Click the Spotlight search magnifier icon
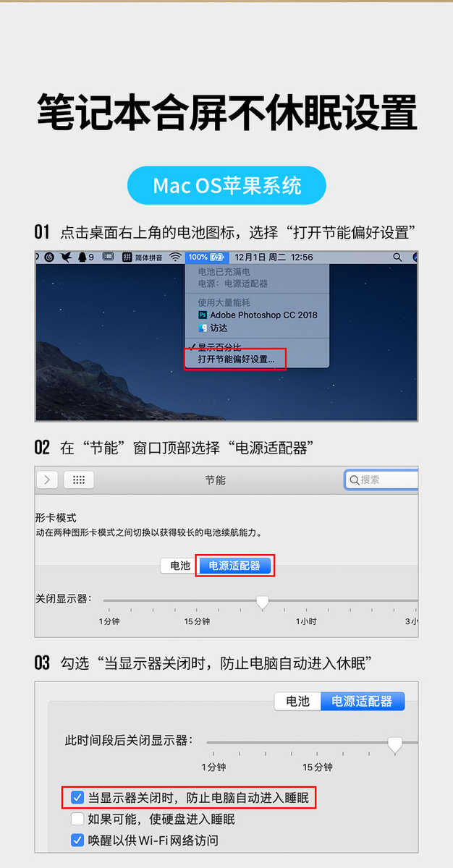Image resolution: width=453 pixels, height=868 pixels. (397, 257)
